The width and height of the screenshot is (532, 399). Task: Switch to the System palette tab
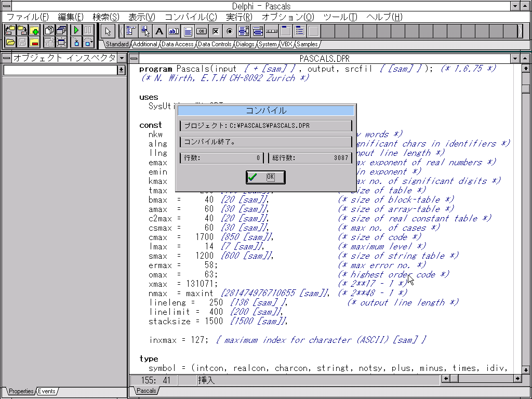coord(268,44)
